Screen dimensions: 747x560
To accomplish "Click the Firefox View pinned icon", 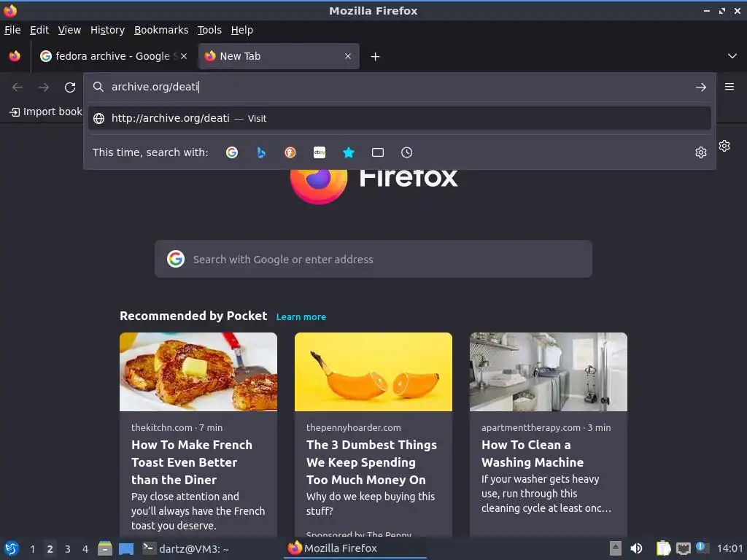I will pos(15,56).
